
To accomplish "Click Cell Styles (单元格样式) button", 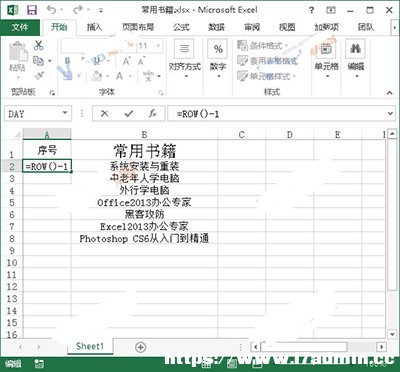I will 267,76.
